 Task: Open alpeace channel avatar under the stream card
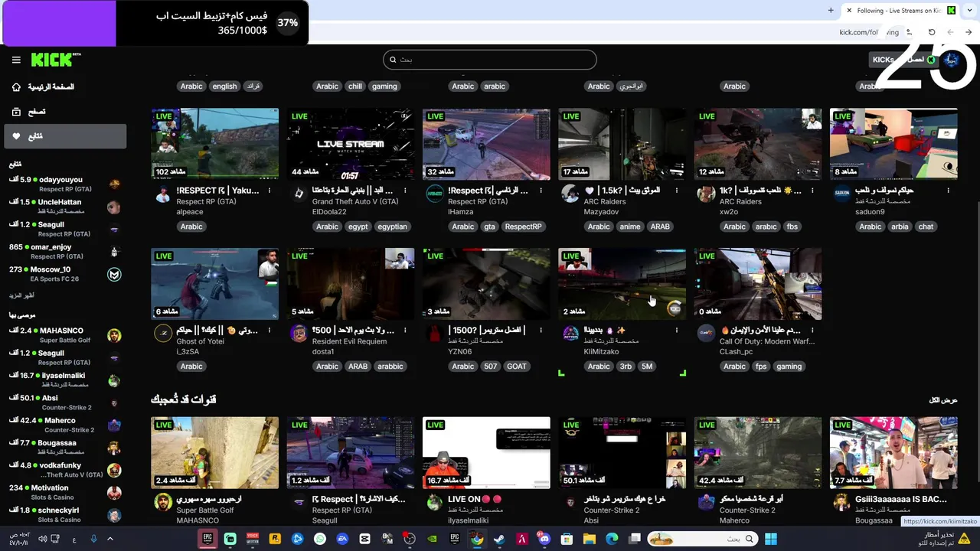pos(162,194)
